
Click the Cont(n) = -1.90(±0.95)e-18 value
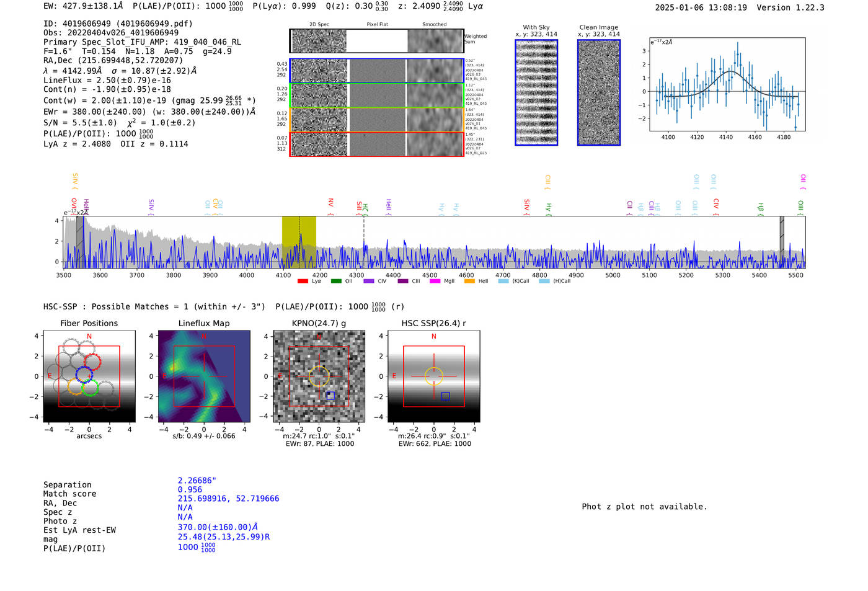107,90
